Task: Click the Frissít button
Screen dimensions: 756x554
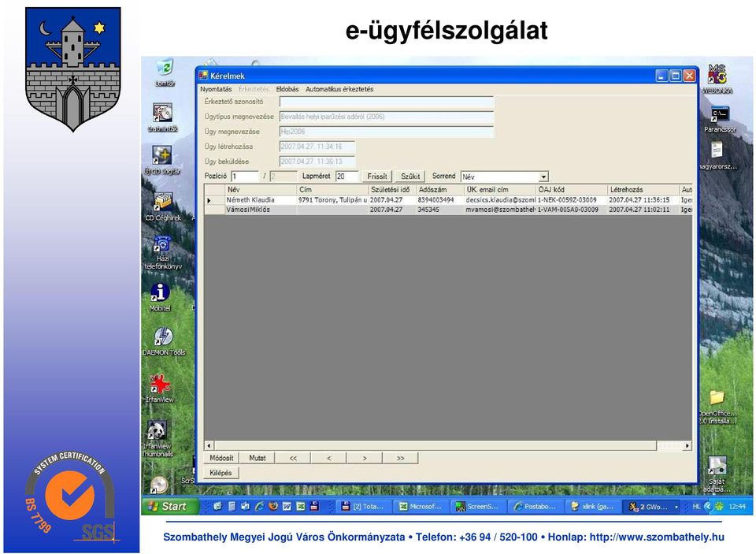Action: point(377,177)
